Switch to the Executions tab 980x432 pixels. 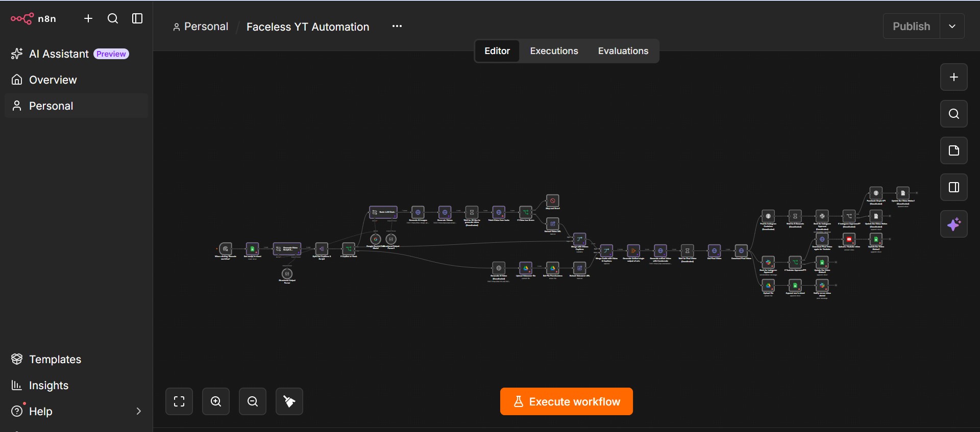tap(554, 51)
